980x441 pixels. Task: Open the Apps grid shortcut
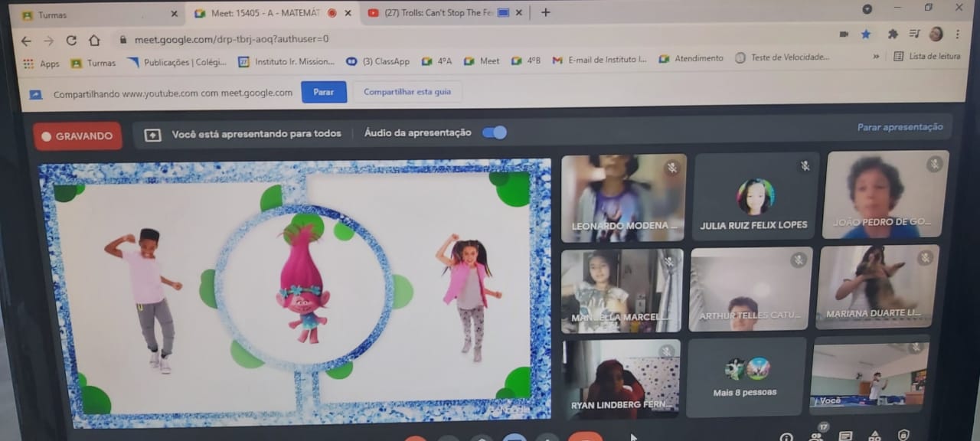(41, 64)
